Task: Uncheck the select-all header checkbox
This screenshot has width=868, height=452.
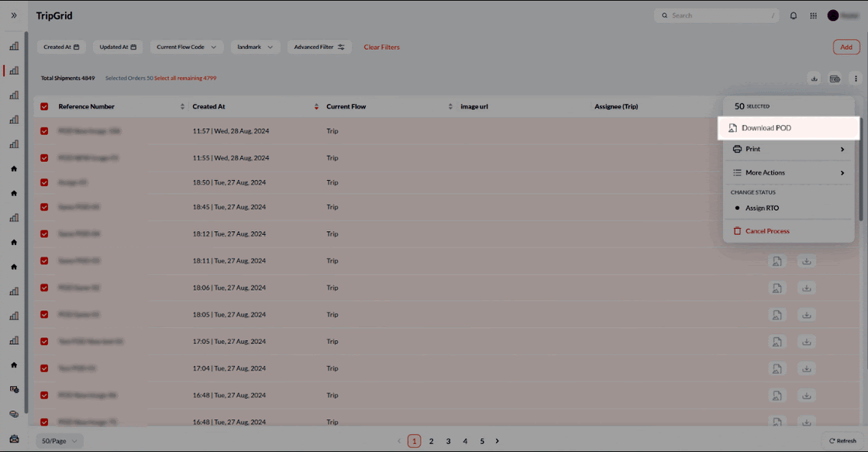Action: [44, 106]
